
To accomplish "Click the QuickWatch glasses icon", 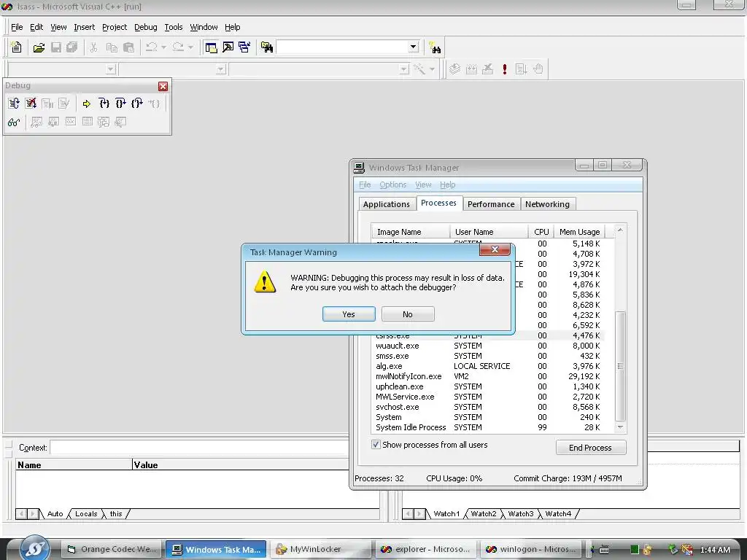I will (14, 122).
